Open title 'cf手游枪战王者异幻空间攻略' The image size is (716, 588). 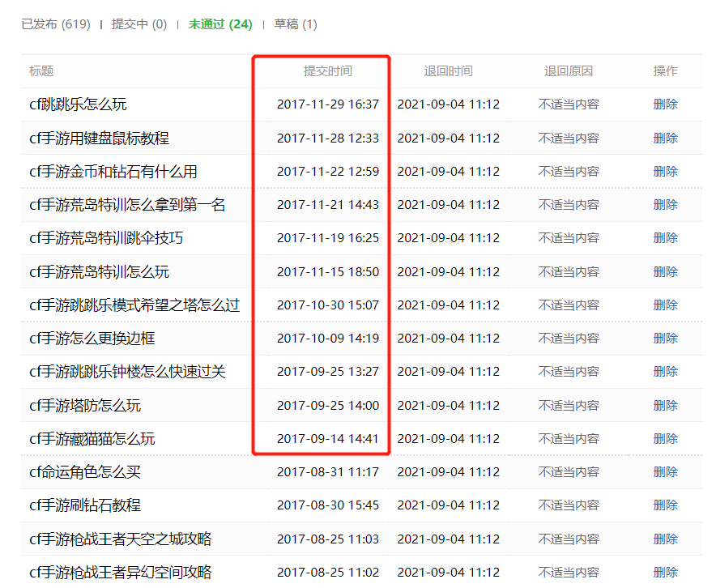click(x=120, y=573)
